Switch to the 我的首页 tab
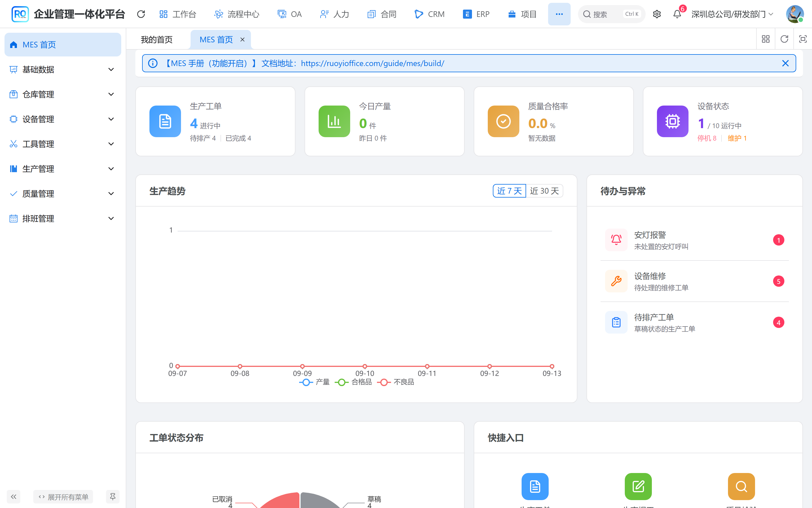 tap(157, 40)
